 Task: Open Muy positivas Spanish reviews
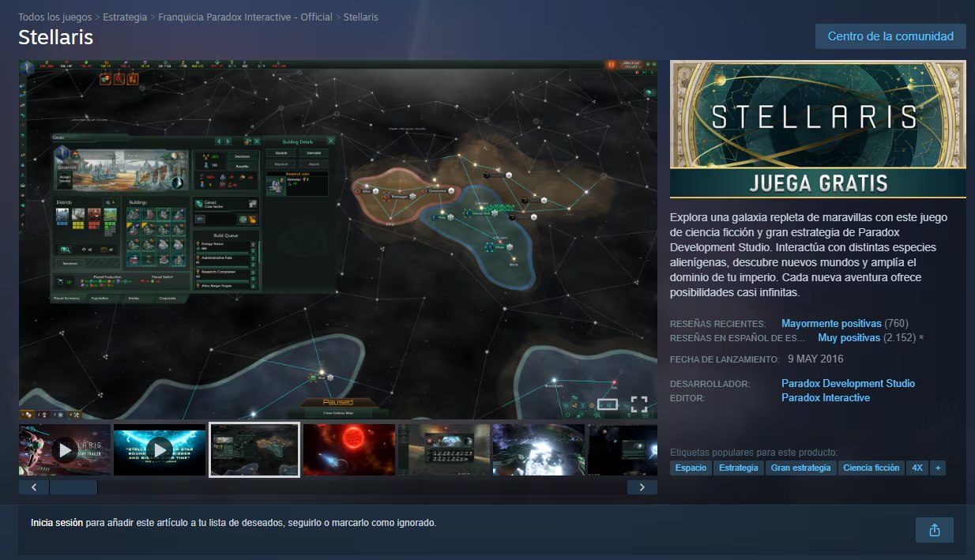849,338
